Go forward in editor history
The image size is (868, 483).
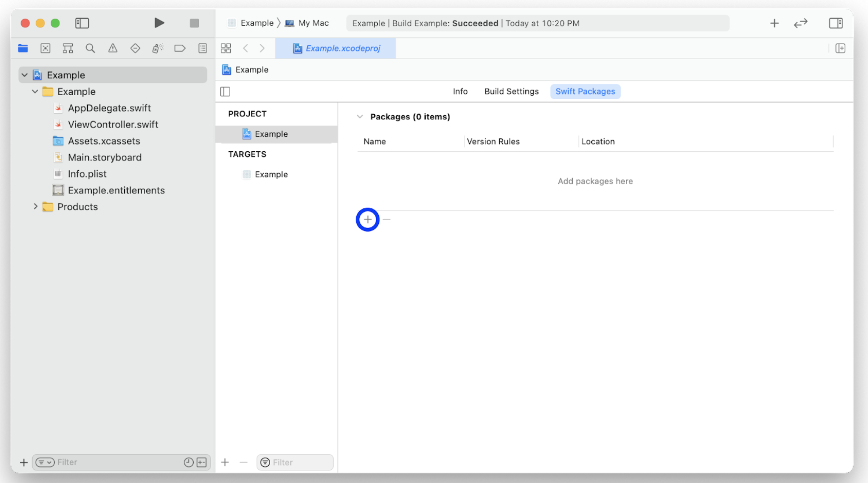point(262,48)
